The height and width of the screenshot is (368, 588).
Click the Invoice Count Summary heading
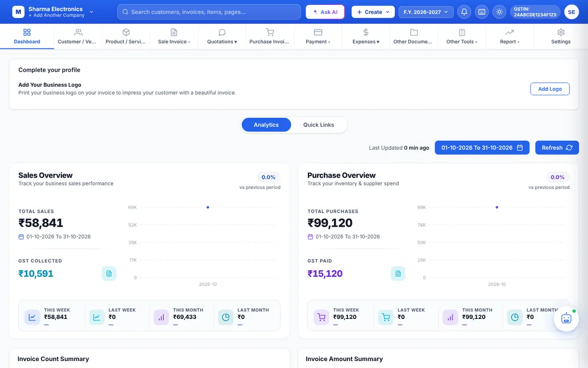(53, 359)
